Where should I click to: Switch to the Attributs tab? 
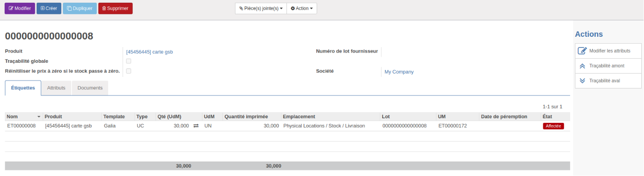[56, 88]
